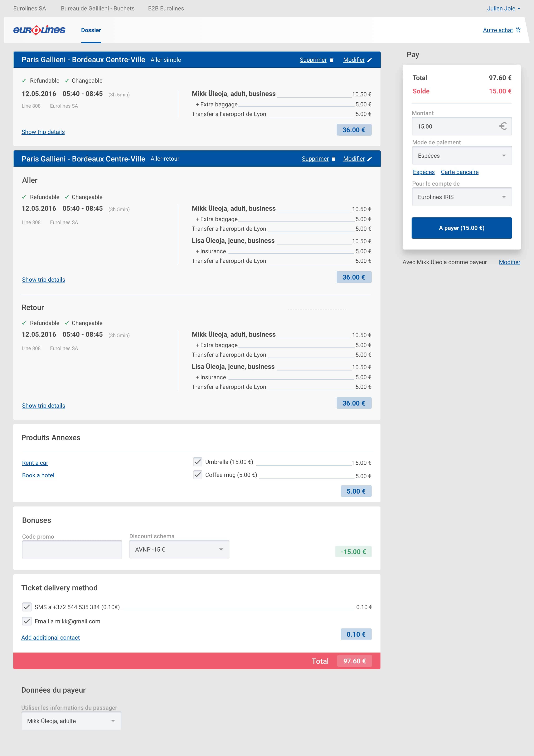534x756 pixels.
Task: Open the passenger information dropdown Mikk Üleoja, adulte
Action: (71, 721)
